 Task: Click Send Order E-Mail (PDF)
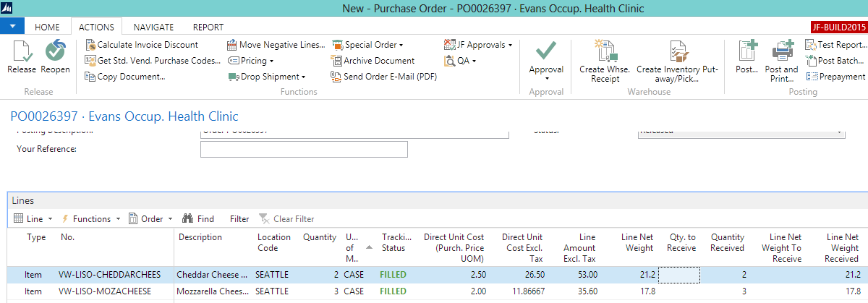tap(390, 77)
